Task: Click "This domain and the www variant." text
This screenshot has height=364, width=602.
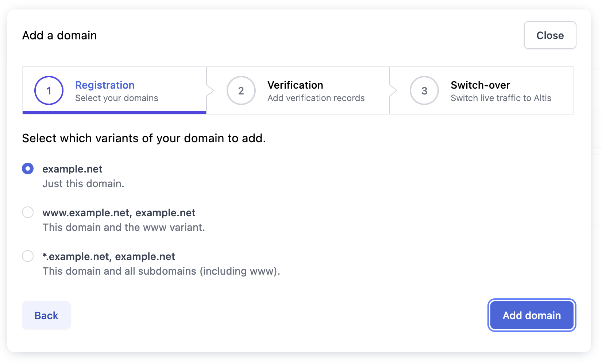Action: pos(124,227)
